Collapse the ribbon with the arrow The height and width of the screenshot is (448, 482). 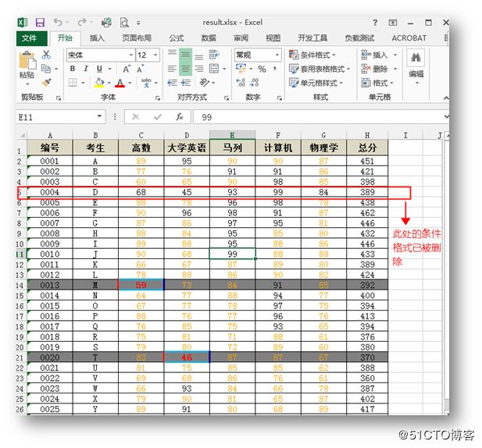(x=446, y=98)
